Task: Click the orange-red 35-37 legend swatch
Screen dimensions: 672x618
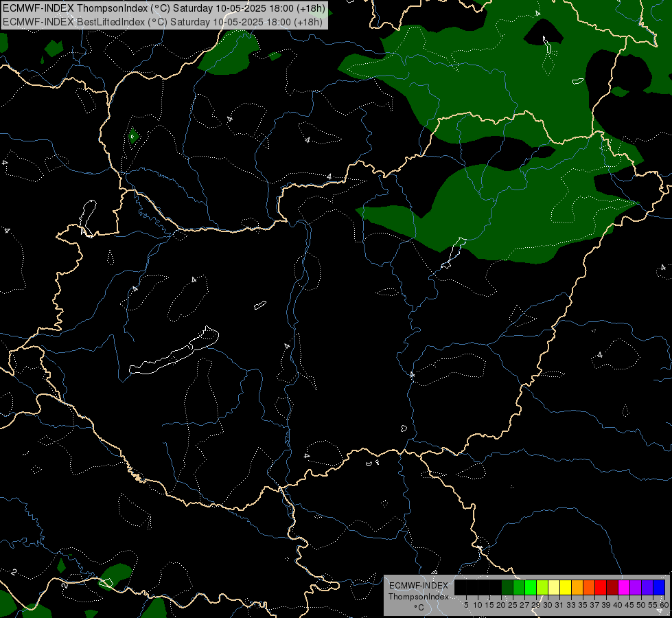Action: tap(589, 587)
